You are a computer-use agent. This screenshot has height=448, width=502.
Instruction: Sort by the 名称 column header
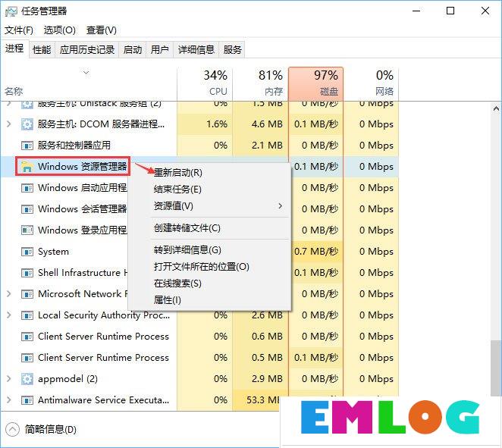(x=89, y=84)
